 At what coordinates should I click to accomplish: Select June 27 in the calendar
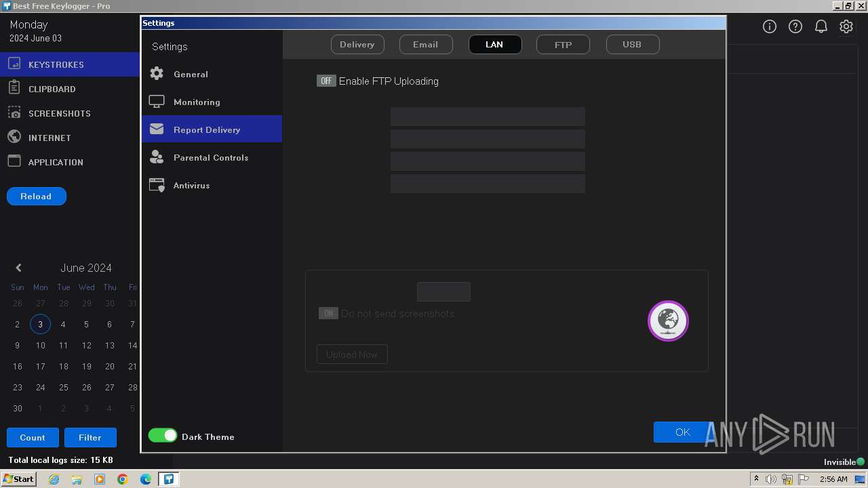109,388
